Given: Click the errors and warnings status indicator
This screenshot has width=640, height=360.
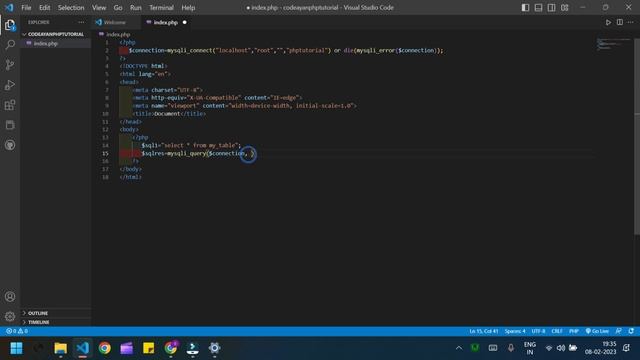Looking at the screenshot, I should (17, 331).
